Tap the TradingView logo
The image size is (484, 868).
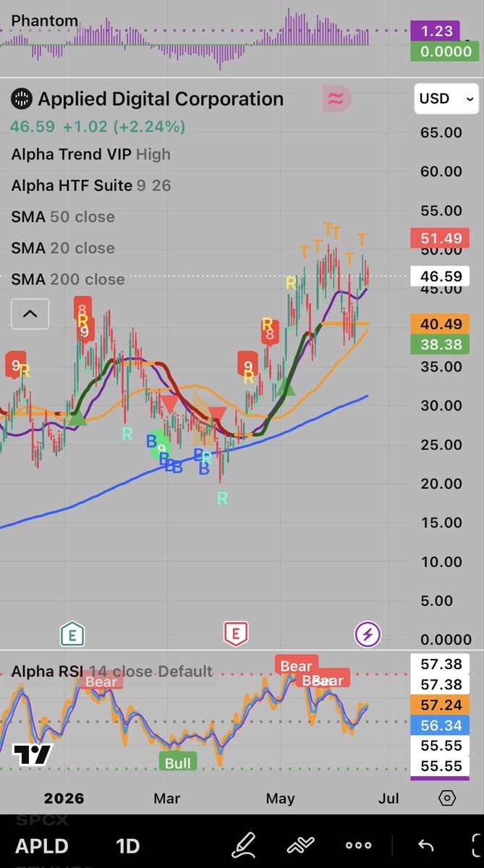33,755
